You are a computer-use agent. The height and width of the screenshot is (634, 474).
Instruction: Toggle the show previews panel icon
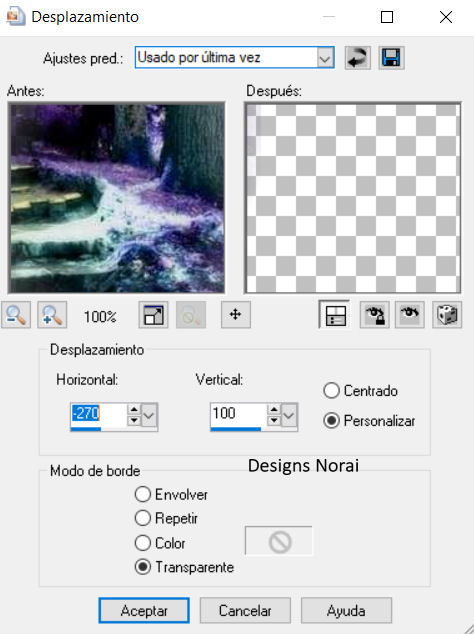tap(334, 315)
